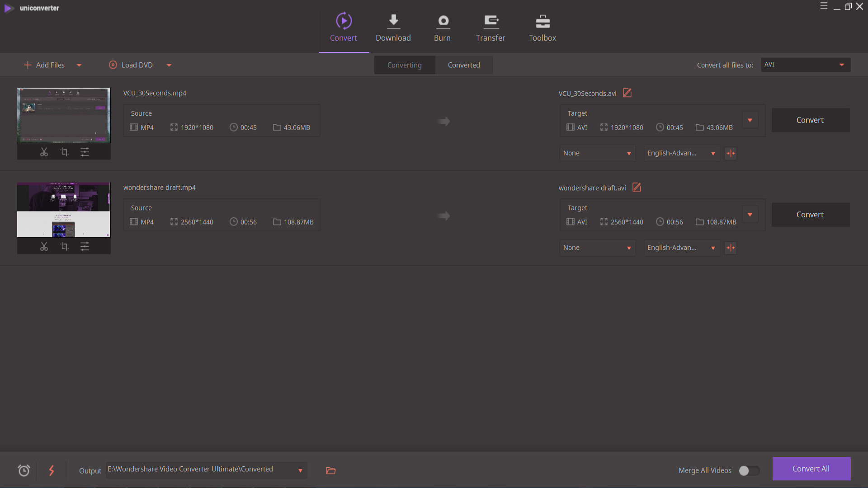Open English-Advan... audio dropdown for wondershare draft.avi
The width and height of the screenshot is (868, 488).
coord(681,248)
